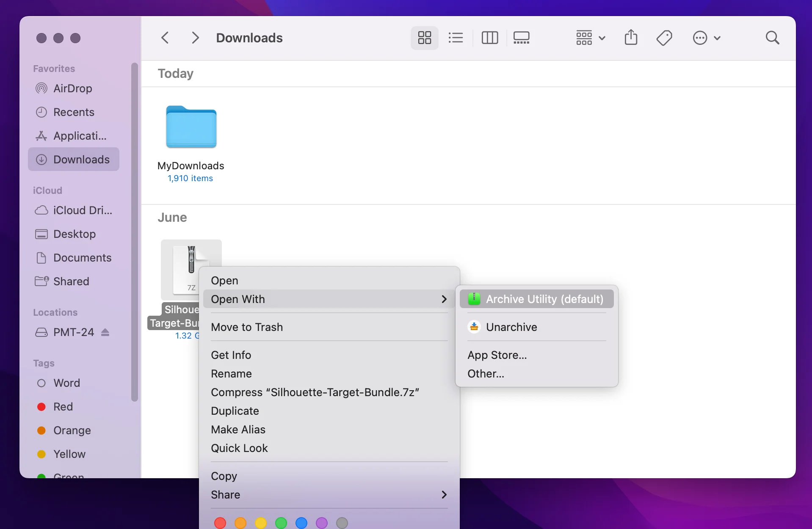
Task: Click the Search magnifier icon
Action: 773,38
